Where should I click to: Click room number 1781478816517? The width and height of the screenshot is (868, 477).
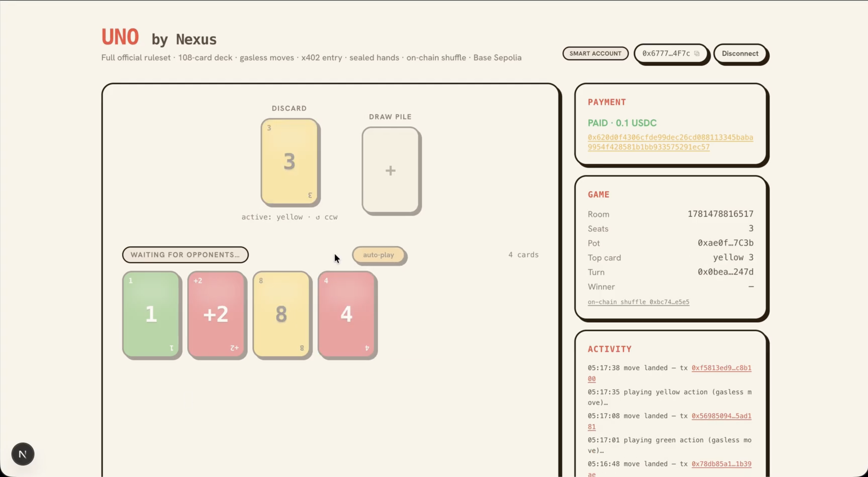point(721,214)
